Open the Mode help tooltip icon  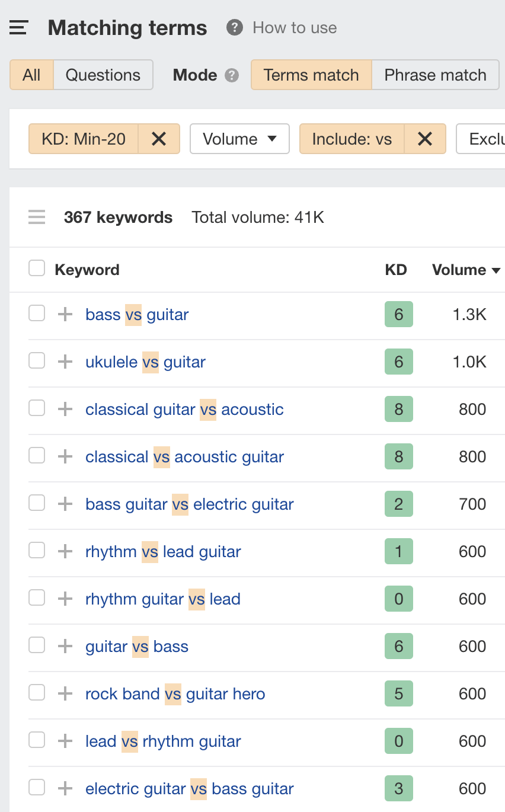(x=234, y=75)
